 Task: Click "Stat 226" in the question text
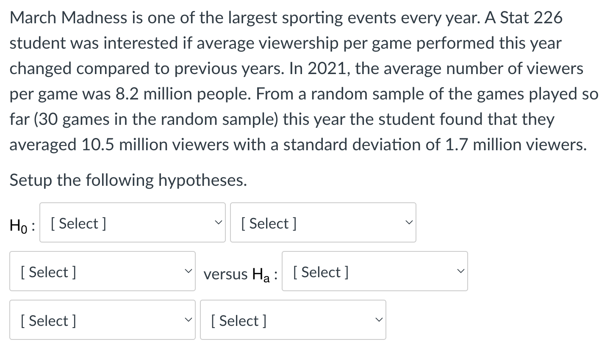coord(531,18)
